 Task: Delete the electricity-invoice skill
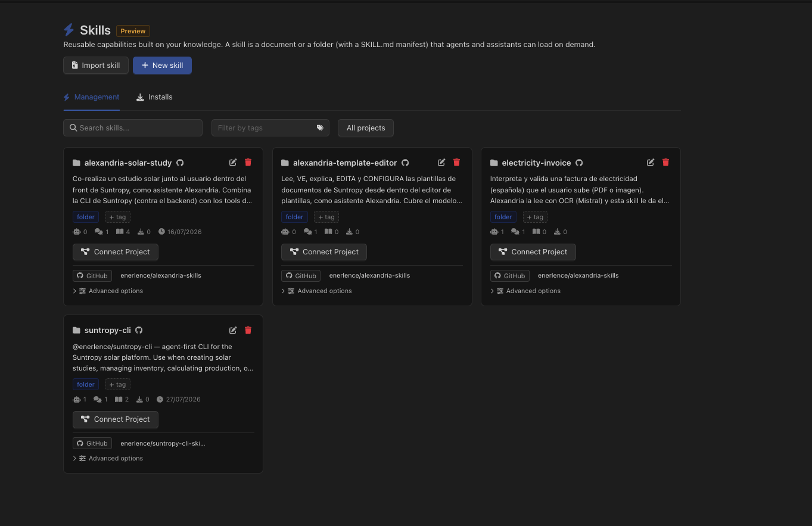point(666,163)
